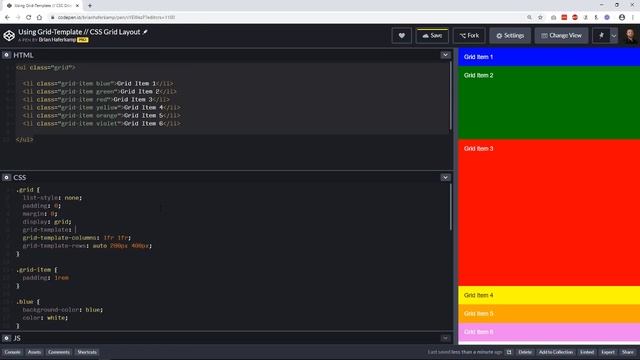Click violet Grid Item 6 in preview
The image size is (640, 360).
pyautogui.click(x=549, y=332)
